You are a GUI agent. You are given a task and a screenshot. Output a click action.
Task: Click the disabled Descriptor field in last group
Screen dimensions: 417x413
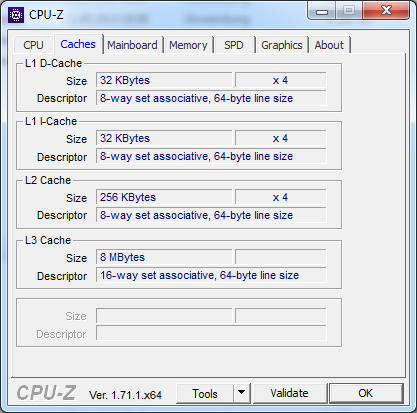click(x=211, y=334)
